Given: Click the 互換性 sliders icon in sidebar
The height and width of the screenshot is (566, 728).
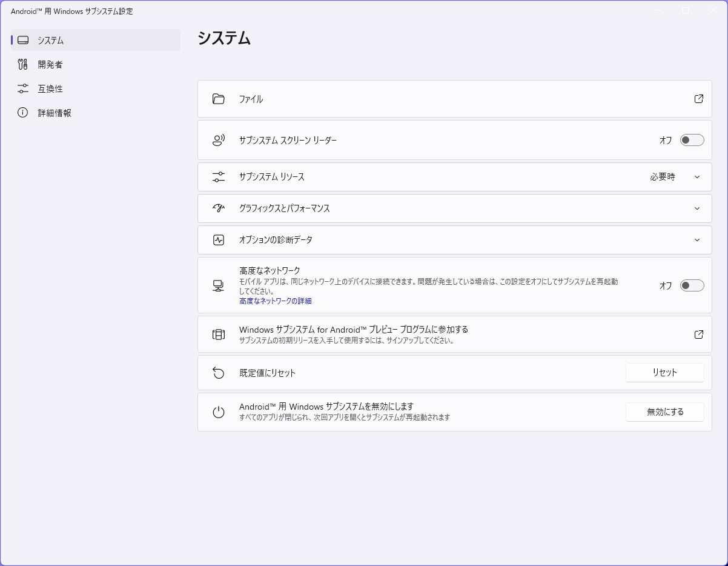Looking at the screenshot, I should tap(23, 88).
